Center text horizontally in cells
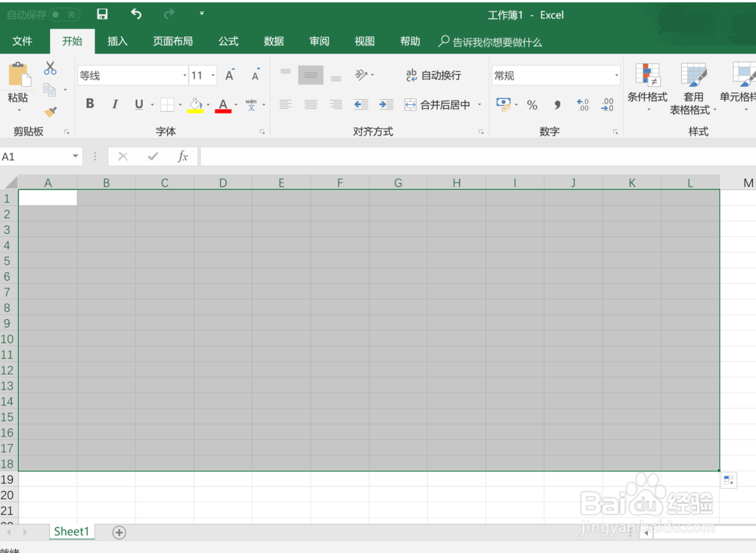This screenshot has width=756, height=553. pyautogui.click(x=311, y=104)
